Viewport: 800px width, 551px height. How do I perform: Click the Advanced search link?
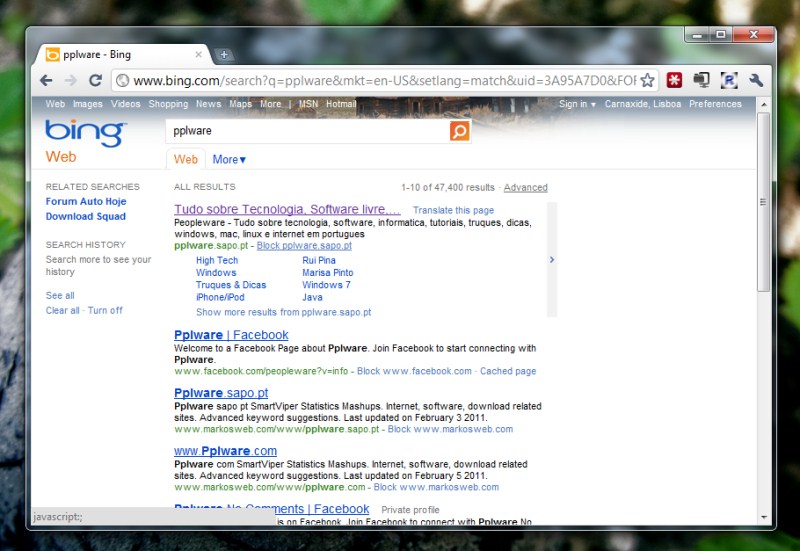click(526, 188)
